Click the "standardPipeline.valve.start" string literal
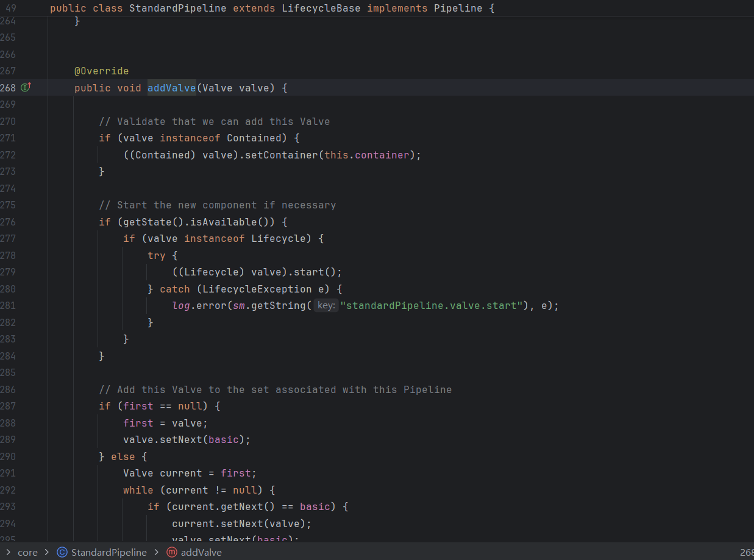This screenshot has width=754, height=560. pyautogui.click(x=432, y=305)
